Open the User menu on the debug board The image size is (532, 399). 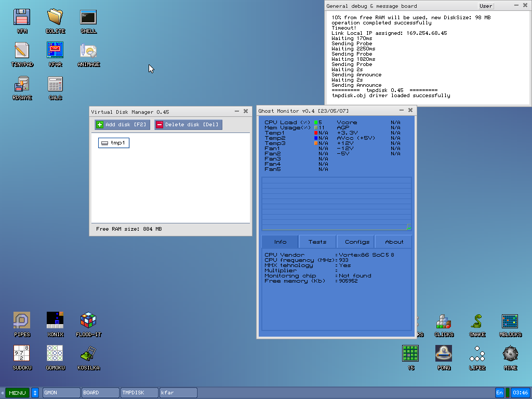pyautogui.click(x=485, y=6)
